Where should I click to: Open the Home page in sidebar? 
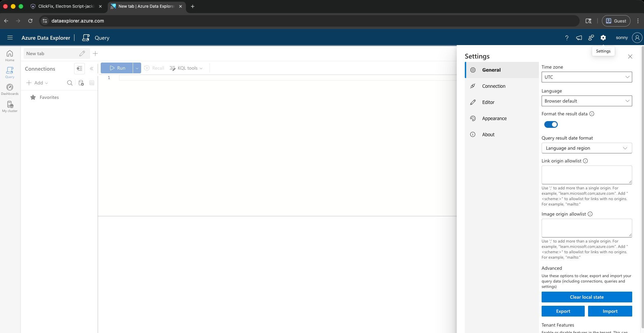click(10, 56)
